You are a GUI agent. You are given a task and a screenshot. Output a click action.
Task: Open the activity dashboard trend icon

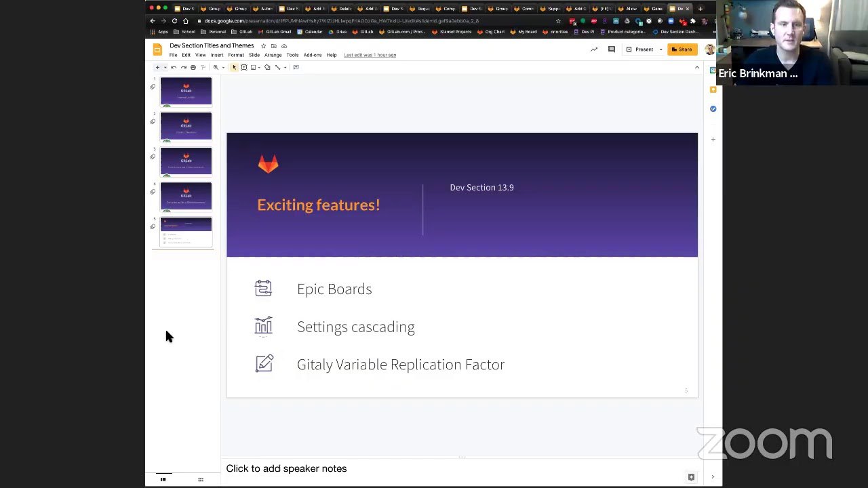pyautogui.click(x=594, y=49)
